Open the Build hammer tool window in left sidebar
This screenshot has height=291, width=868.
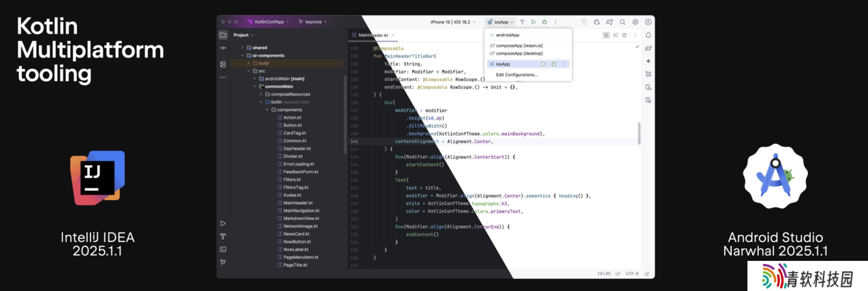223,236
